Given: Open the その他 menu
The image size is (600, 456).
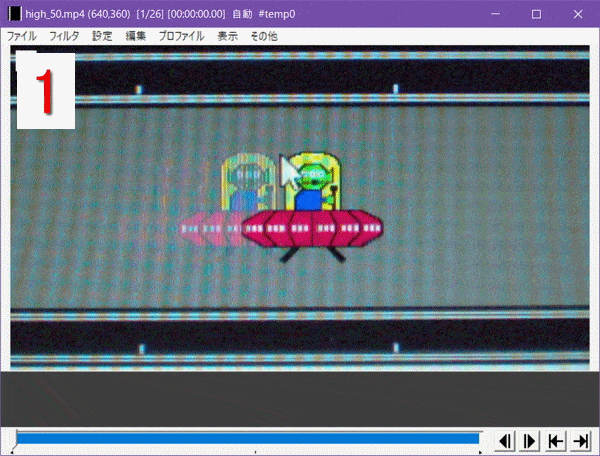Looking at the screenshot, I should pos(264,36).
